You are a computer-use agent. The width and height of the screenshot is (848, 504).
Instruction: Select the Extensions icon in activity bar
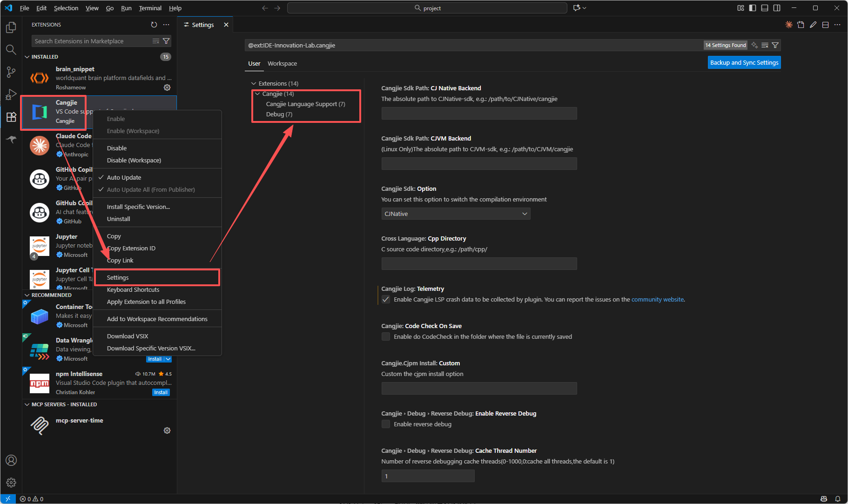pyautogui.click(x=11, y=117)
